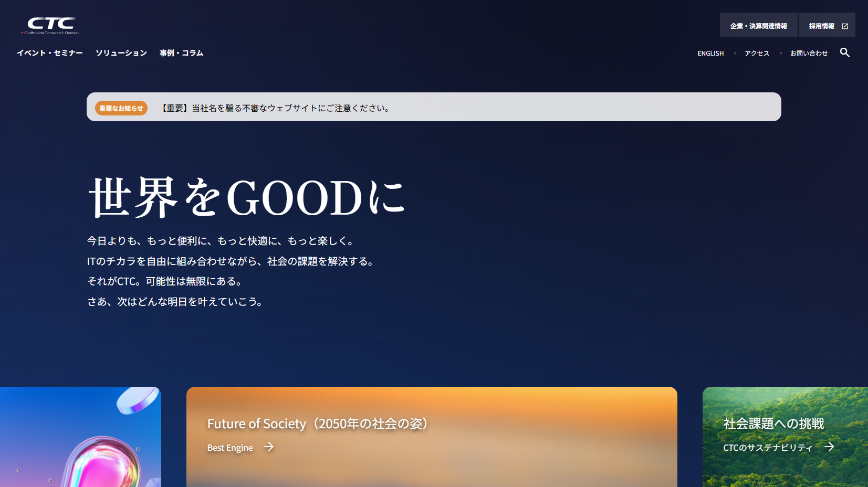Click the arrow beside CTCのサステナビリティ
The width and height of the screenshot is (868, 487).
829,447
